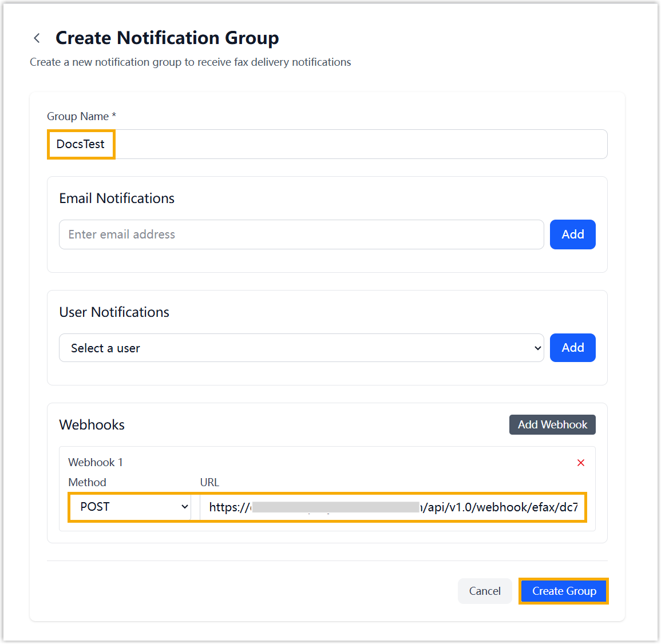Click the chevron arrow of user selector
Image resolution: width=661 pixels, height=644 pixels.
point(537,348)
